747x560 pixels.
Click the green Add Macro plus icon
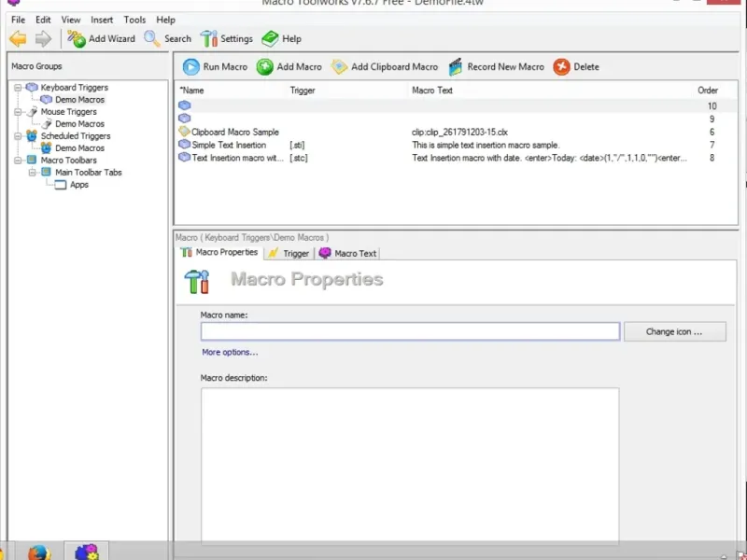pyautogui.click(x=265, y=66)
